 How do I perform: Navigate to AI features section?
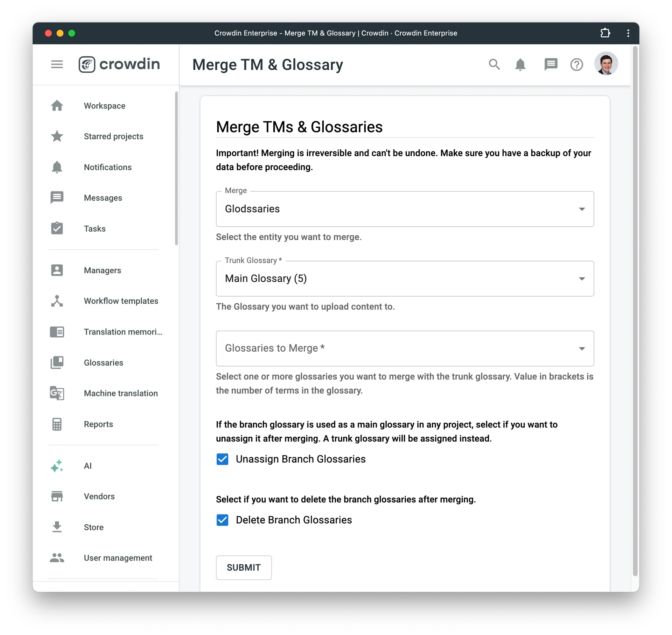click(88, 466)
